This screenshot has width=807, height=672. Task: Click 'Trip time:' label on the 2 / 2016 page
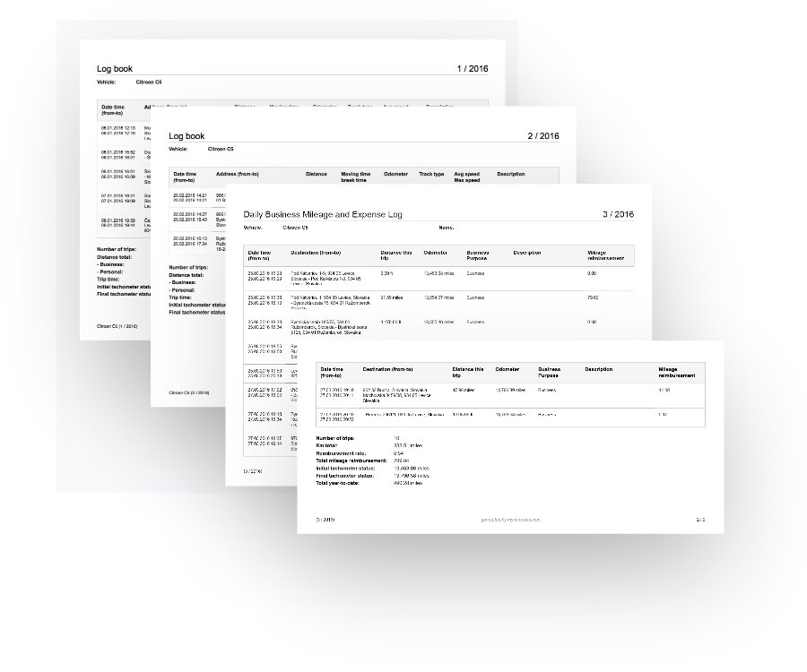[180, 297]
